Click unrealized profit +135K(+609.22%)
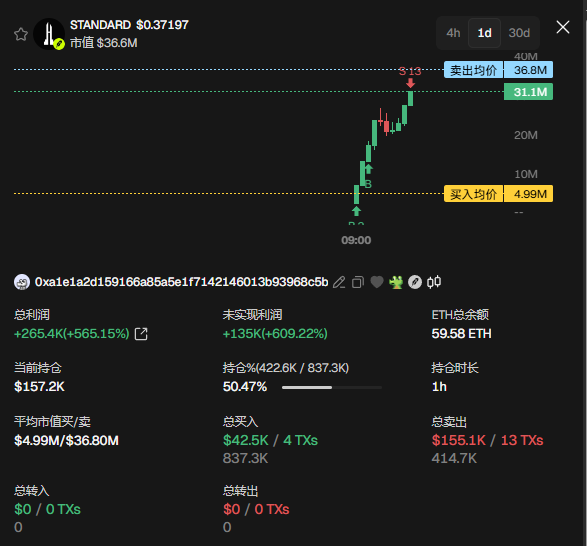Screen dimensions: 587x546 point(275,334)
